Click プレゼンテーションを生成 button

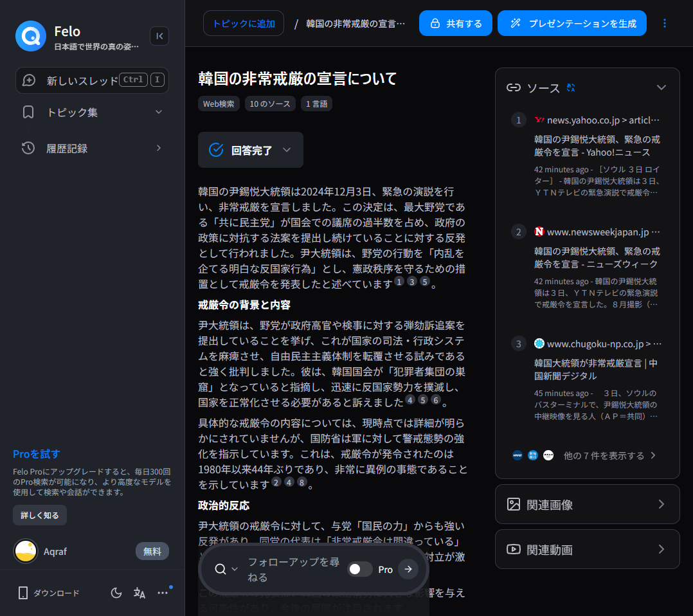click(x=572, y=23)
